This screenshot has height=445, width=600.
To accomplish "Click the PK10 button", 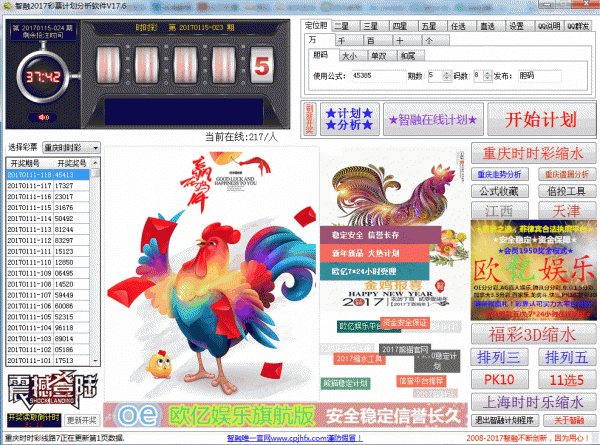I will (499, 379).
